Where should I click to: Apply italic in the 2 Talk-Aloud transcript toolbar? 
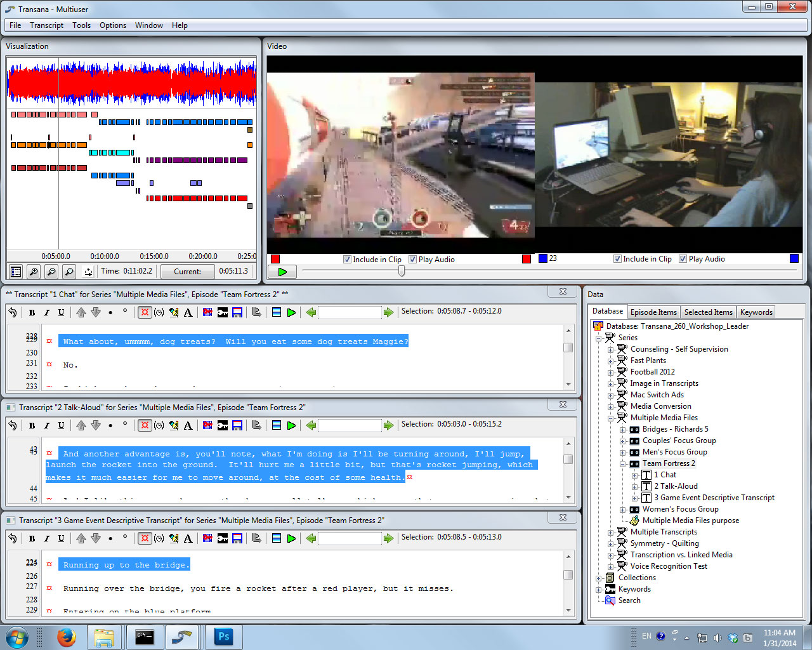point(46,425)
